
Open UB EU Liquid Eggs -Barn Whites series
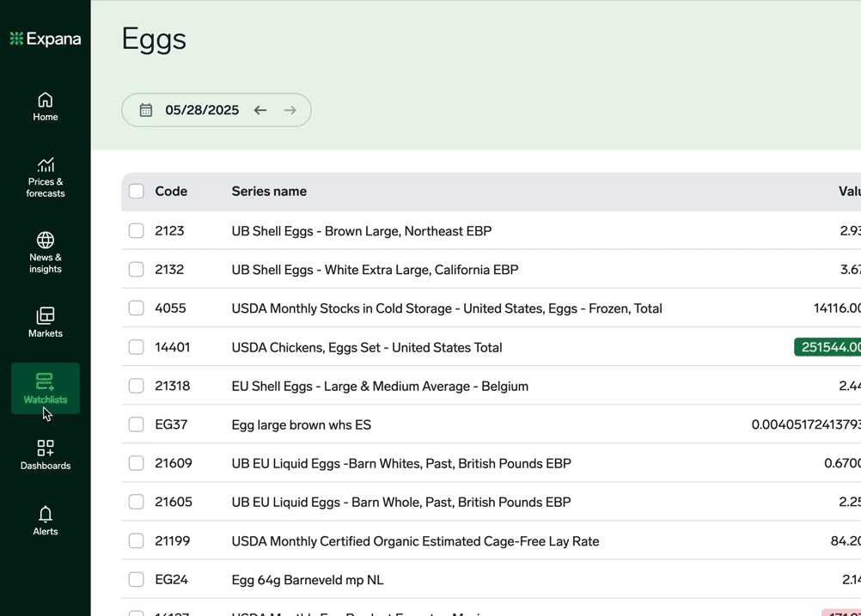click(401, 463)
